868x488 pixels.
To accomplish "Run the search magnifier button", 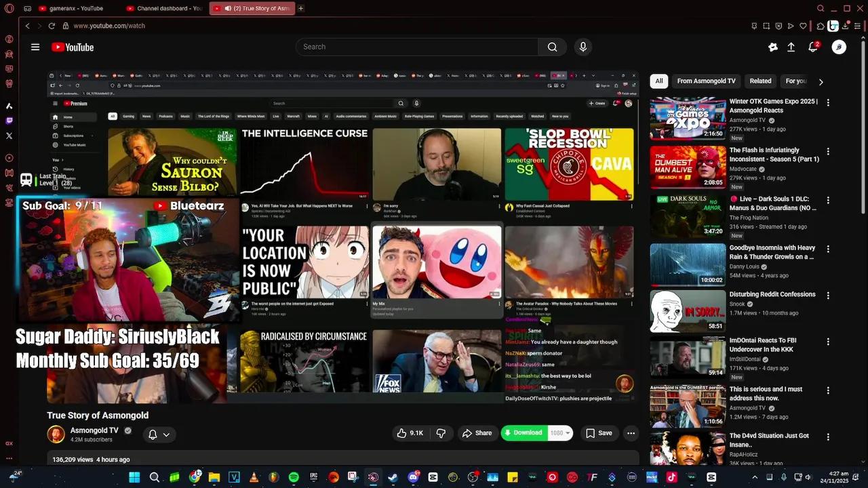I will pyautogui.click(x=553, y=47).
